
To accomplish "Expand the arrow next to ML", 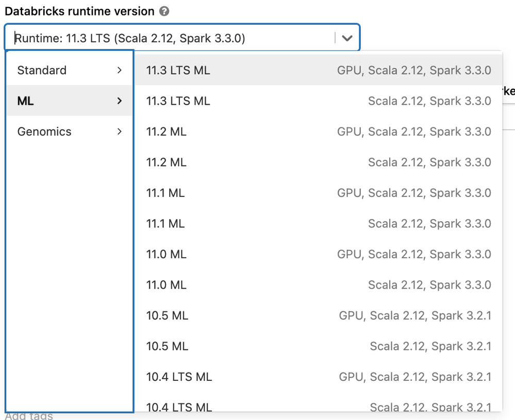I will point(120,101).
